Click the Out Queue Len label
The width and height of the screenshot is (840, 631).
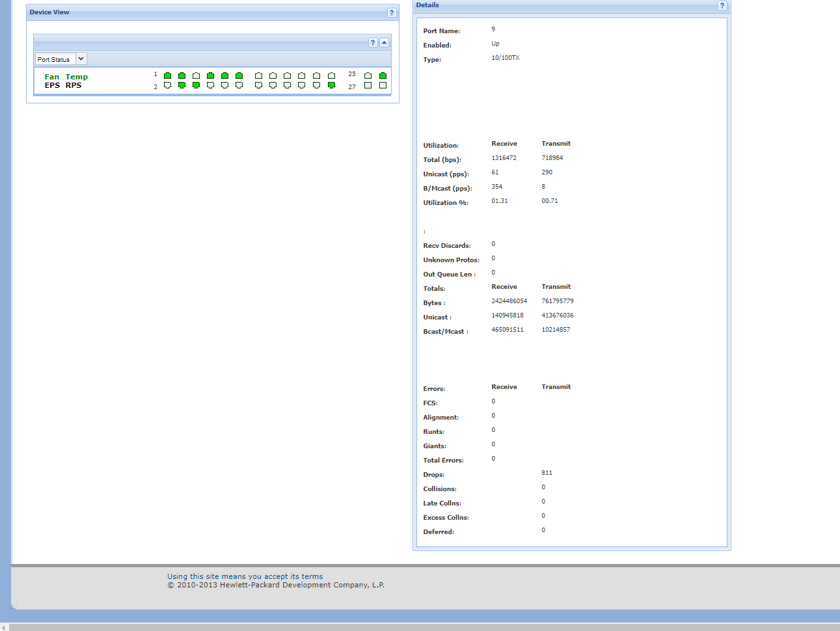[450, 275]
